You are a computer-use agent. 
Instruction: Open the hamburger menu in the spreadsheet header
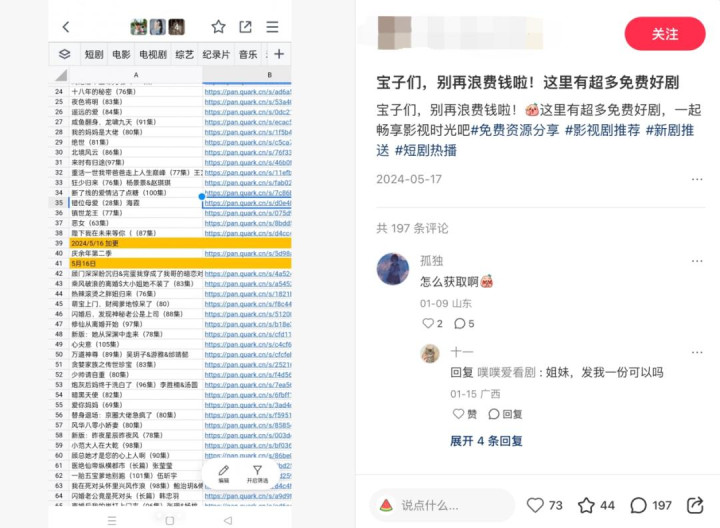point(272,27)
